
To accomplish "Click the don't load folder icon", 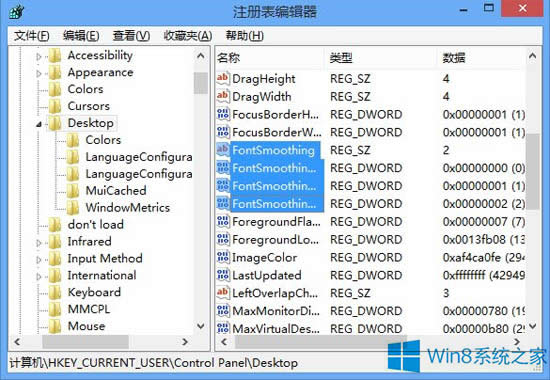I will [x=55, y=225].
